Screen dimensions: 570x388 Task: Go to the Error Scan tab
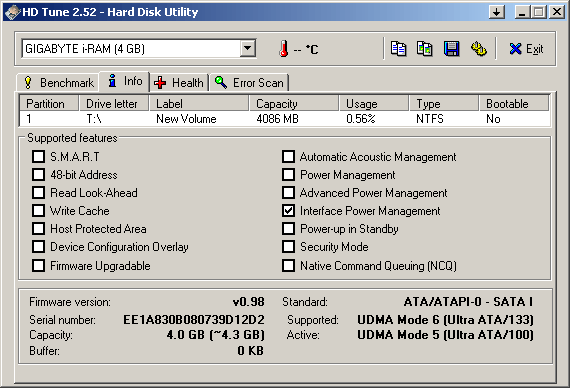pos(249,83)
